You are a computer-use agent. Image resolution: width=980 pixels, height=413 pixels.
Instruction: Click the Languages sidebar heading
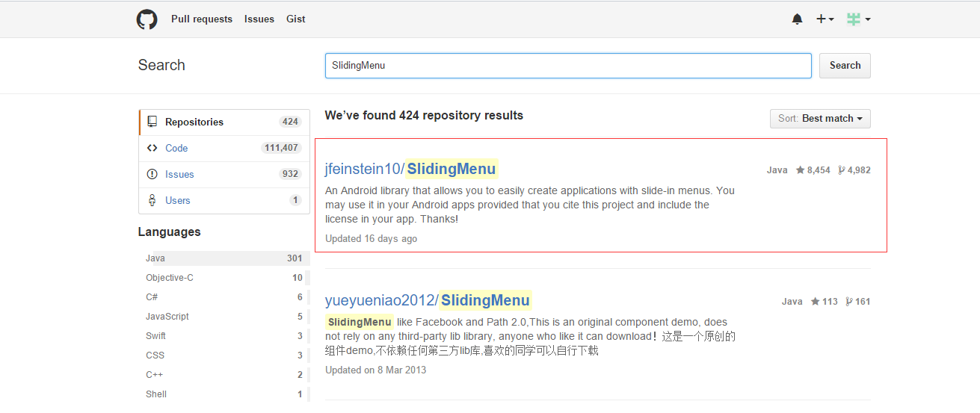coord(169,232)
